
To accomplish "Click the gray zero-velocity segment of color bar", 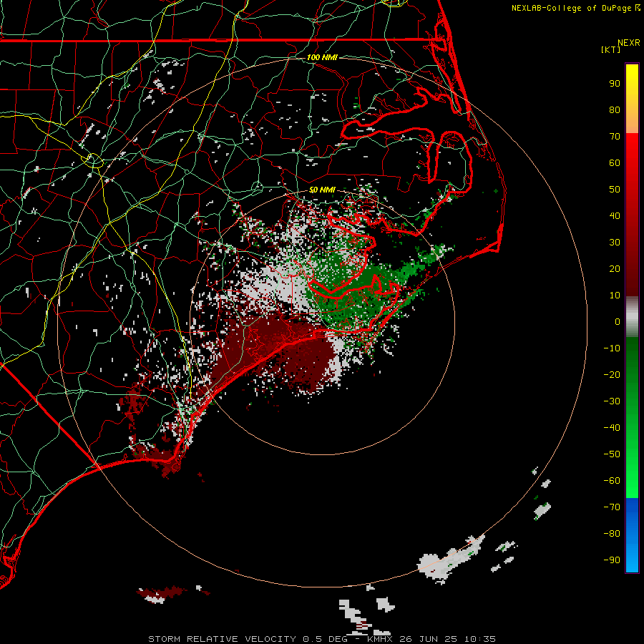I will tap(632, 317).
